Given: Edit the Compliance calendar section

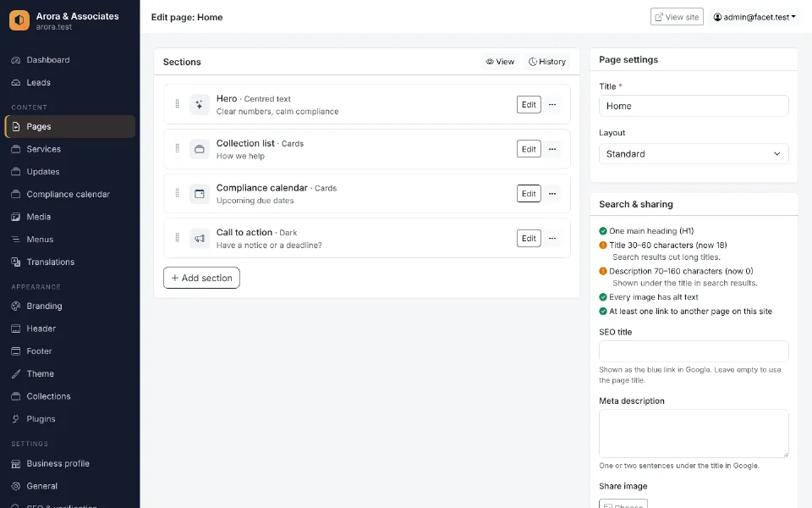Looking at the screenshot, I should pyautogui.click(x=529, y=193).
